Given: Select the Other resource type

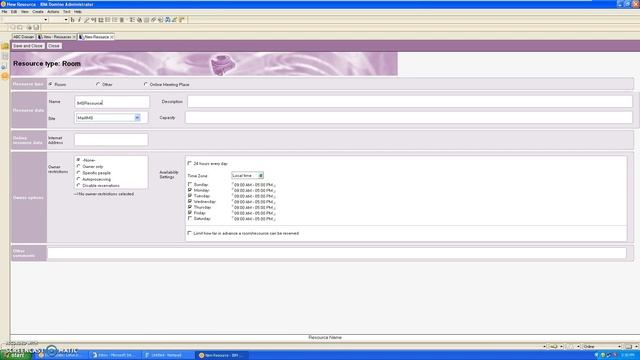Looking at the screenshot, I should click(x=98, y=84).
